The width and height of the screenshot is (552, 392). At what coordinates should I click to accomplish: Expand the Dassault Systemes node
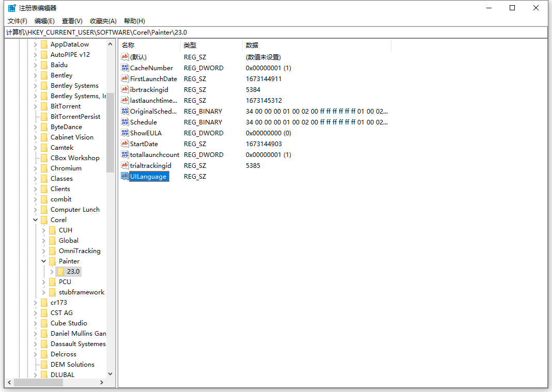[35, 344]
